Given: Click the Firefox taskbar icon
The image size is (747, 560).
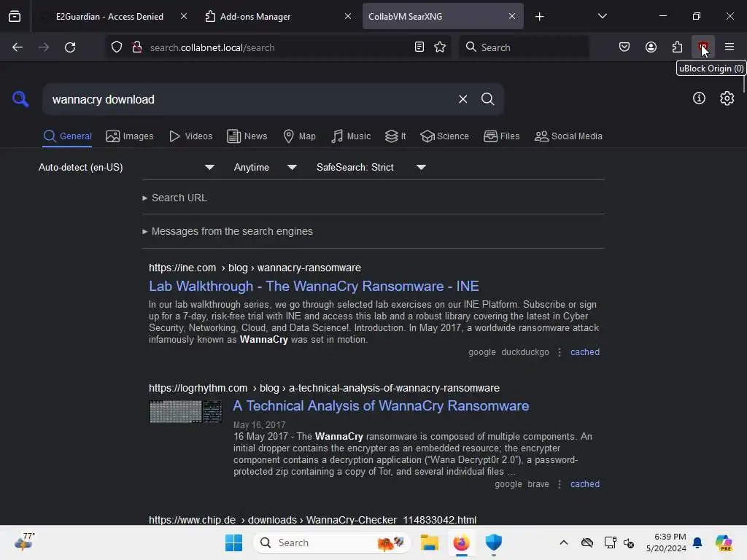Looking at the screenshot, I should [x=461, y=542].
